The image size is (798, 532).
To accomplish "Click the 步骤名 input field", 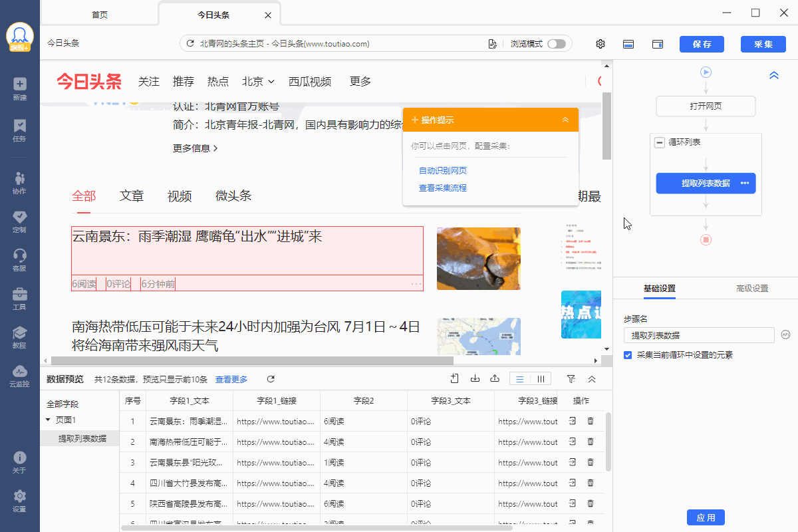I will [699, 335].
